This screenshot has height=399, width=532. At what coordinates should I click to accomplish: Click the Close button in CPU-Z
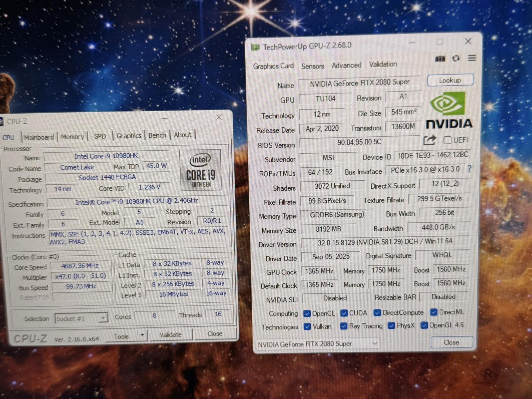[215, 334]
